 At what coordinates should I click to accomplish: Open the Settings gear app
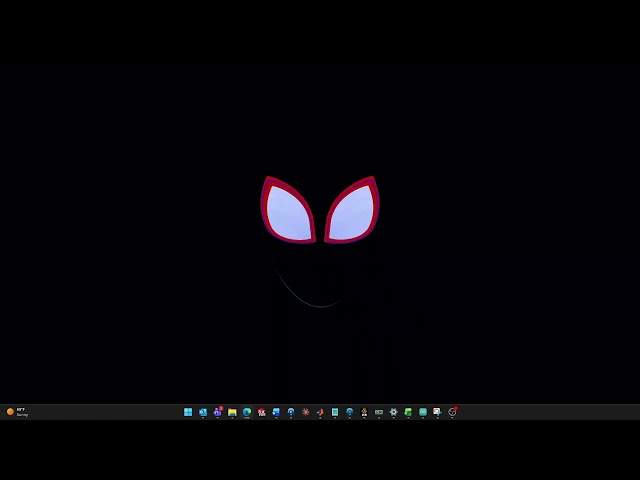[x=393, y=412]
